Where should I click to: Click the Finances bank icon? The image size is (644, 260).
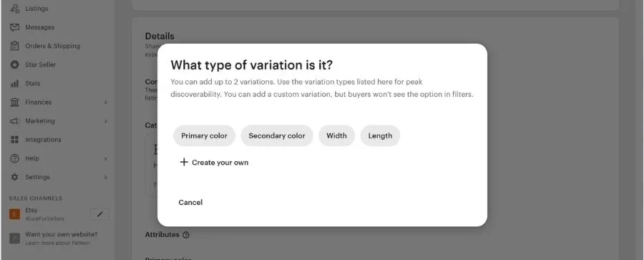tap(15, 102)
